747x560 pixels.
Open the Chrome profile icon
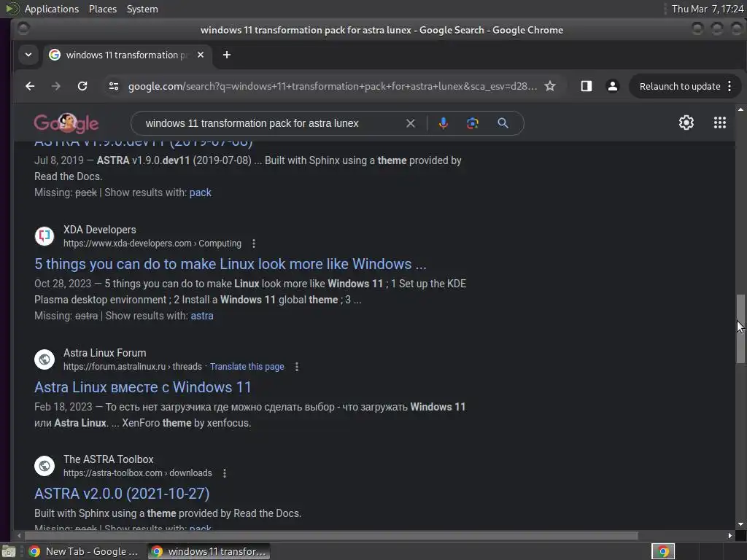[613, 86]
